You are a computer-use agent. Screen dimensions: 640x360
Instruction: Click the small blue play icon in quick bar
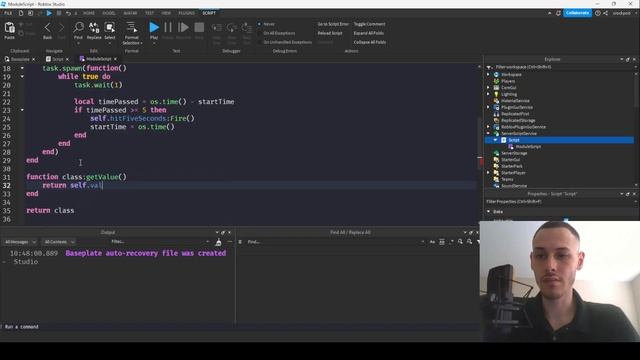point(49,13)
